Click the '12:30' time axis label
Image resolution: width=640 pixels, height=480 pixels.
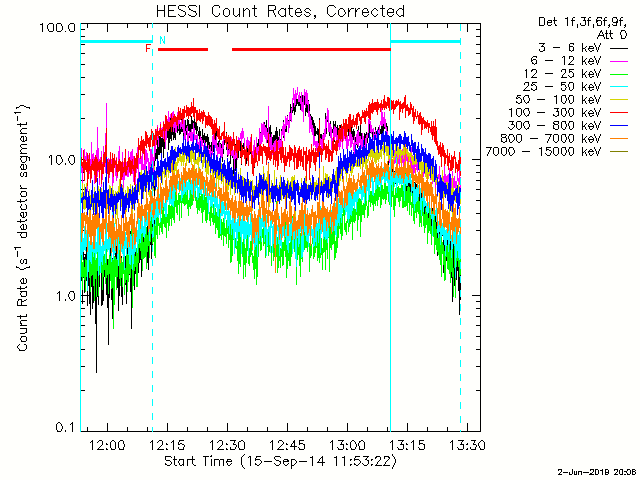[228, 445]
